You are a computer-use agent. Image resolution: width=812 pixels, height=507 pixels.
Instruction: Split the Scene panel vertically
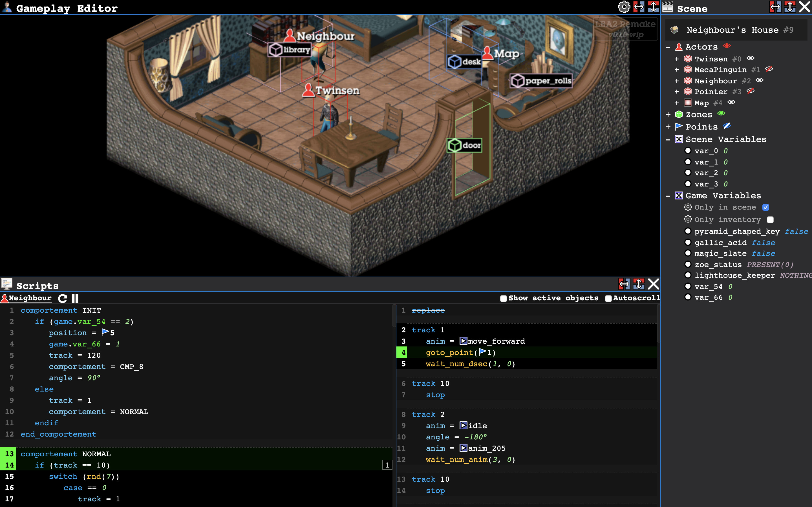coord(790,7)
